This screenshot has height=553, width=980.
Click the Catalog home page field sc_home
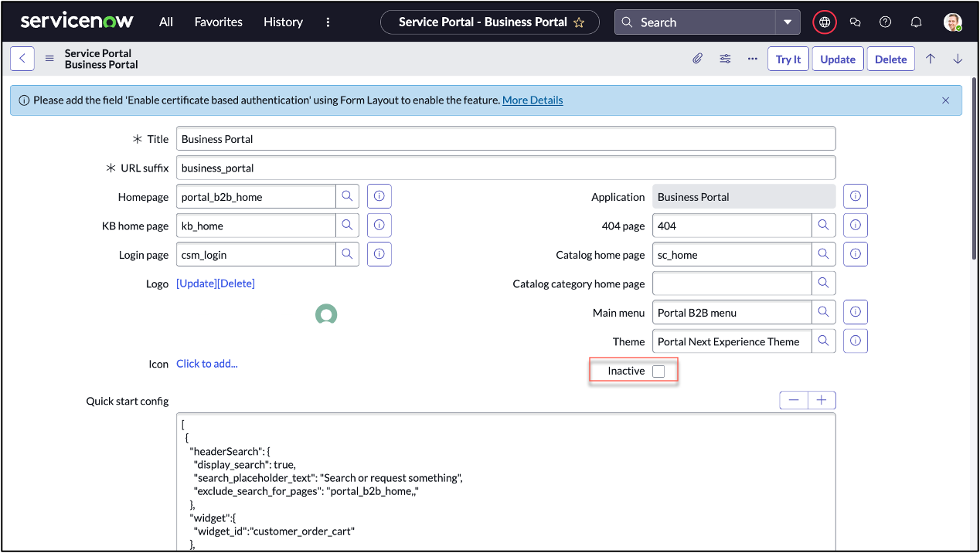pos(732,254)
